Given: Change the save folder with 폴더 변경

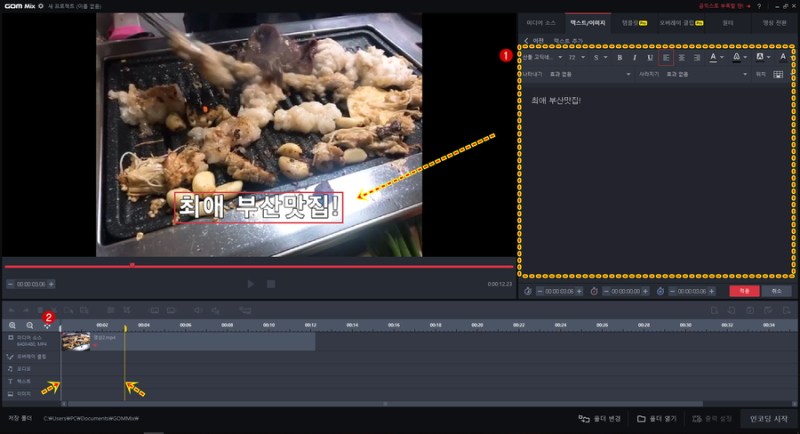Looking at the screenshot, I should tap(599, 419).
